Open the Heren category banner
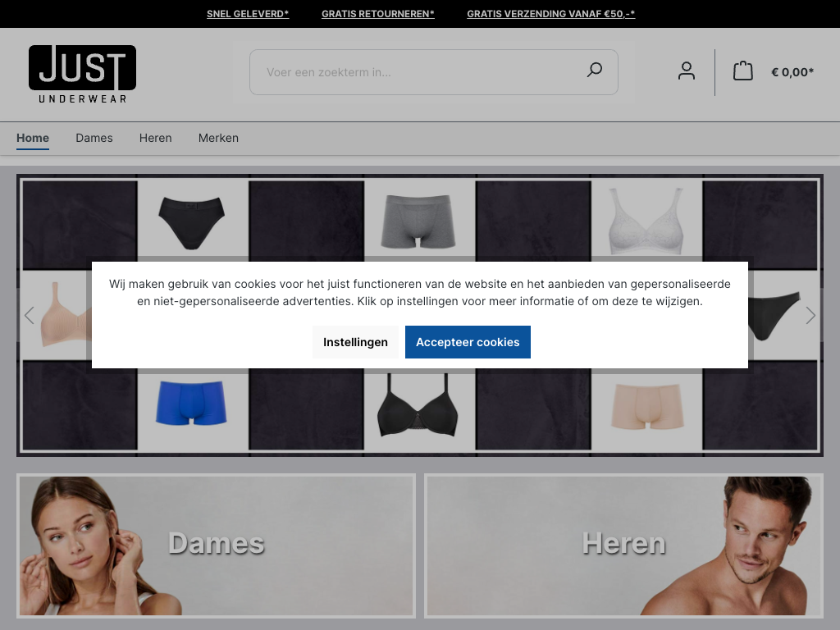The height and width of the screenshot is (630, 840). click(623, 546)
